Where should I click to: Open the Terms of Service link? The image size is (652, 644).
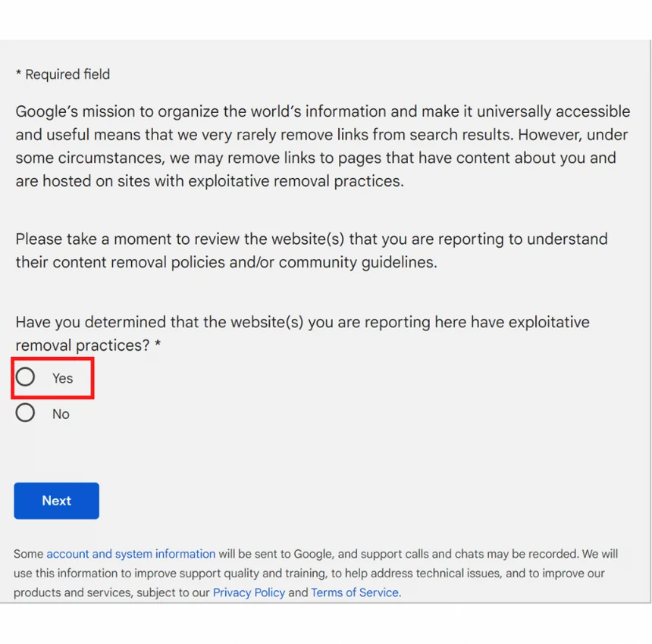pos(355,592)
